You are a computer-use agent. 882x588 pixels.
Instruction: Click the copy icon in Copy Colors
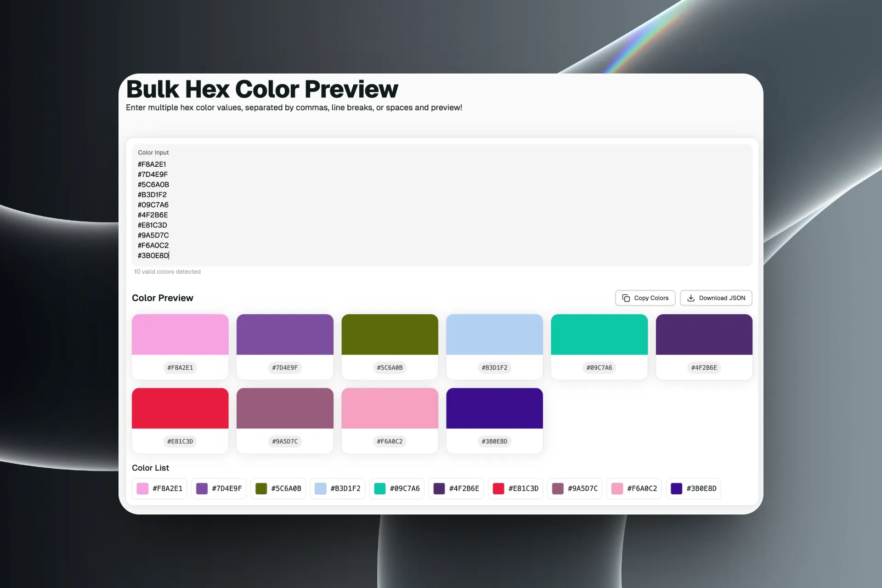626,298
